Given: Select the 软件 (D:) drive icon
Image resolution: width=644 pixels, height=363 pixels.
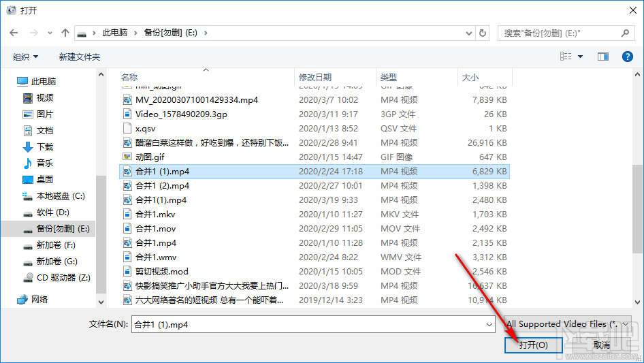Looking at the screenshot, I should pos(28,214).
